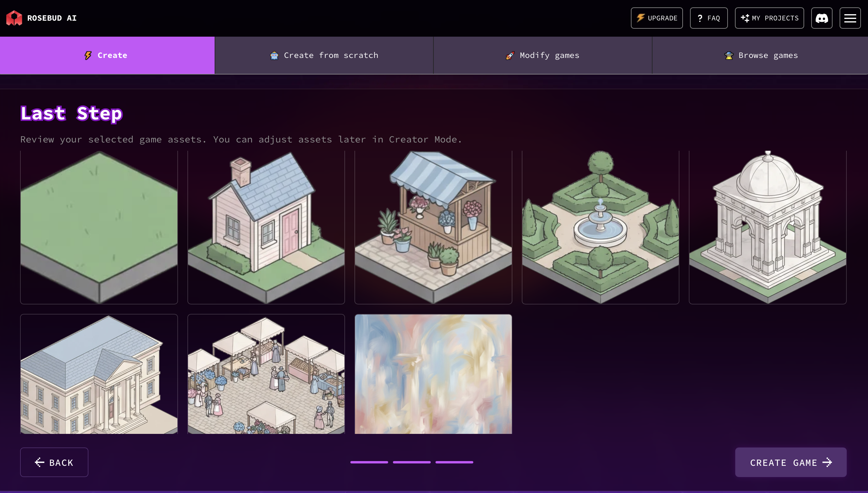Select the Create tab
This screenshot has width=868, height=493.
click(107, 55)
